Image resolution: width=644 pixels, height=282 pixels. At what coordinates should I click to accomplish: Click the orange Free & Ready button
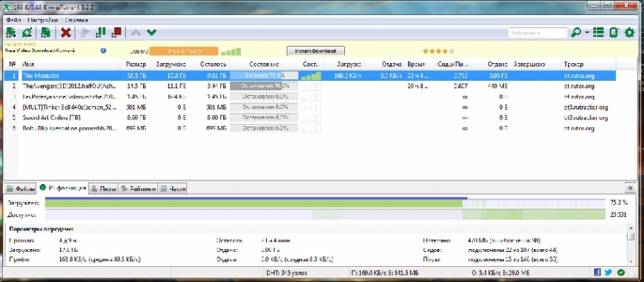(x=184, y=51)
